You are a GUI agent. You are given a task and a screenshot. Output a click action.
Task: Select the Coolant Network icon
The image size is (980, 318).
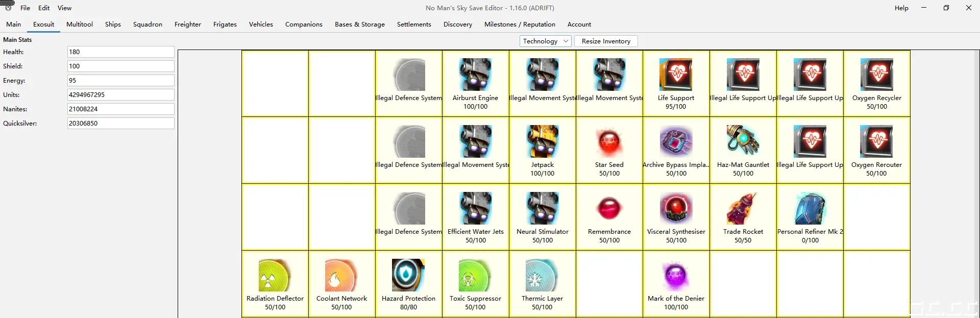[341, 275]
